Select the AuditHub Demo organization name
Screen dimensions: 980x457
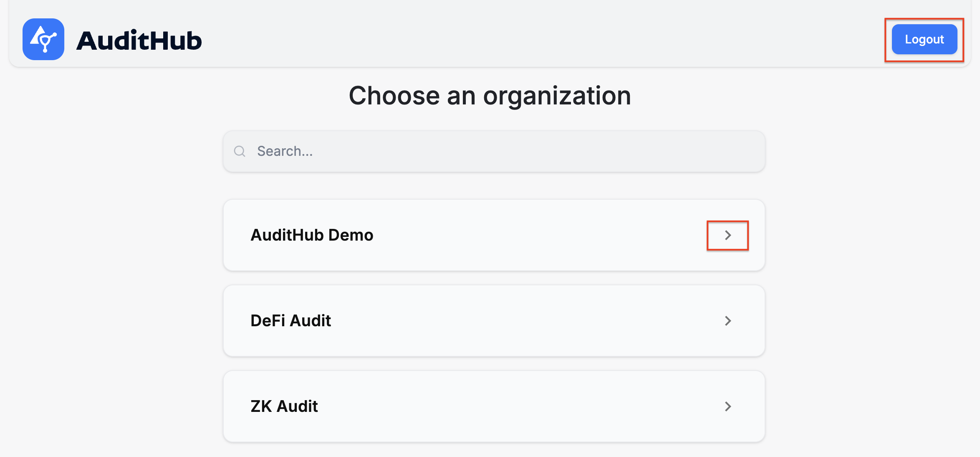click(312, 235)
